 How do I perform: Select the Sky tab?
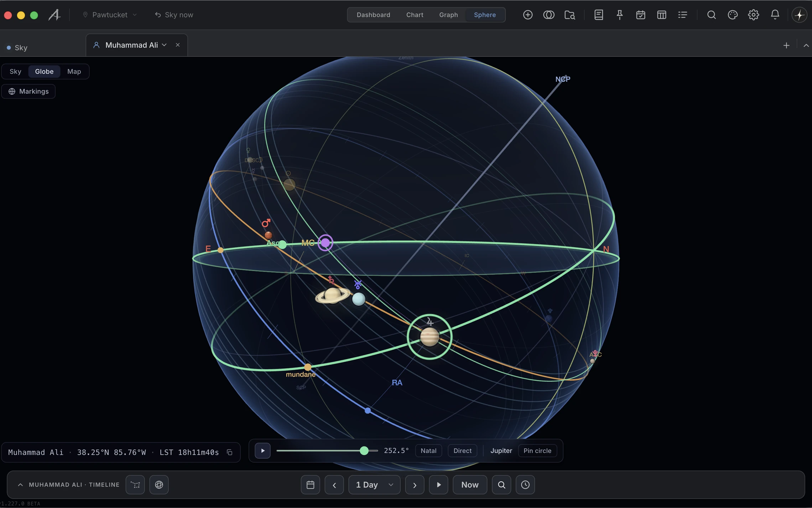pos(17,47)
